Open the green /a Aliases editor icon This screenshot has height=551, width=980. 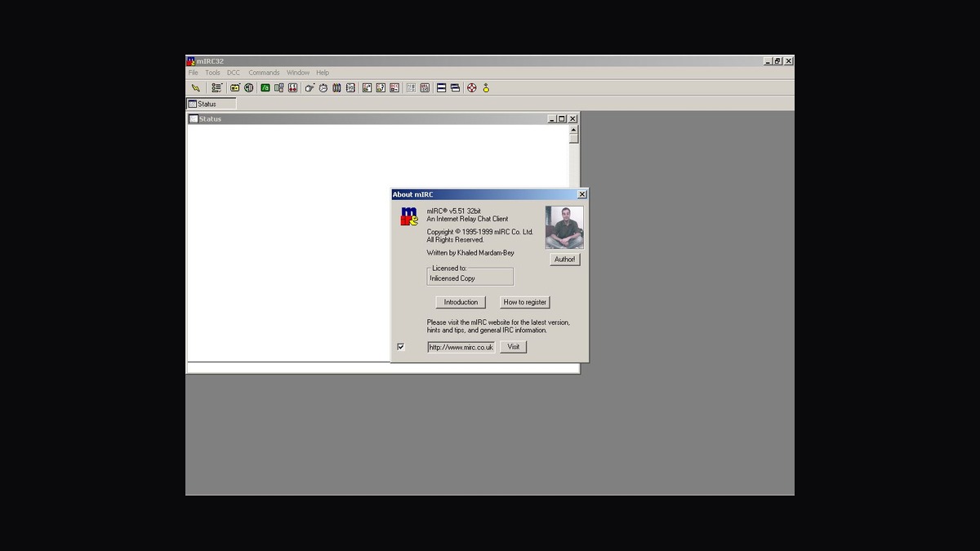pyautogui.click(x=265, y=88)
